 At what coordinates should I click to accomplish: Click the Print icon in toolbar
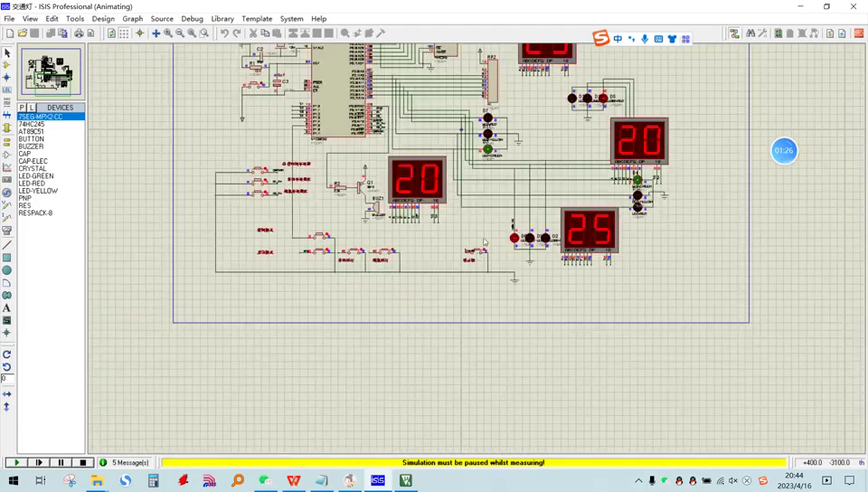pos(79,33)
